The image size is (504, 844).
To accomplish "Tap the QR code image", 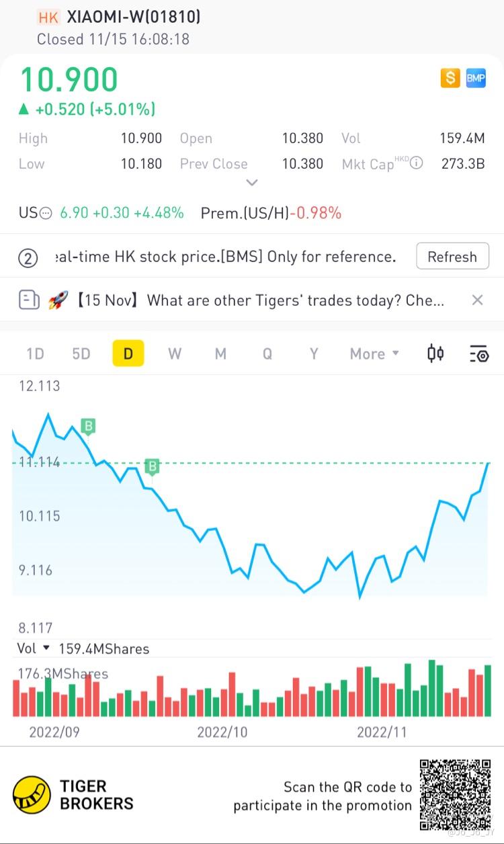I will [455, 795].
